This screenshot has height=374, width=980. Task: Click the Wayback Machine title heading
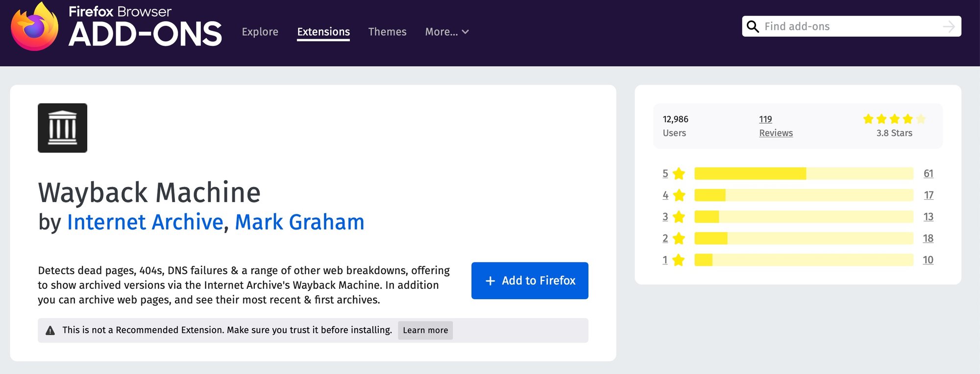(149, 192)
